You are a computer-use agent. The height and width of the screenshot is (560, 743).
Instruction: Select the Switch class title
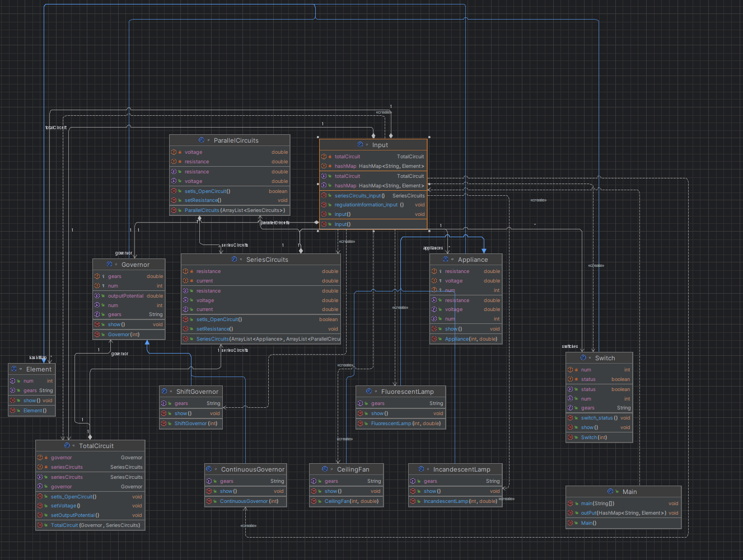click(x=605, y=358)
